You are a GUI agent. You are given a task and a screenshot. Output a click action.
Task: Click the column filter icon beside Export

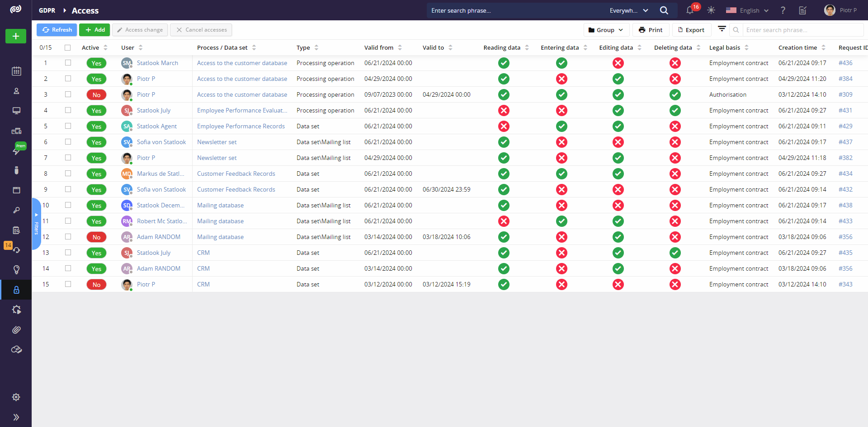click(722, 29)
